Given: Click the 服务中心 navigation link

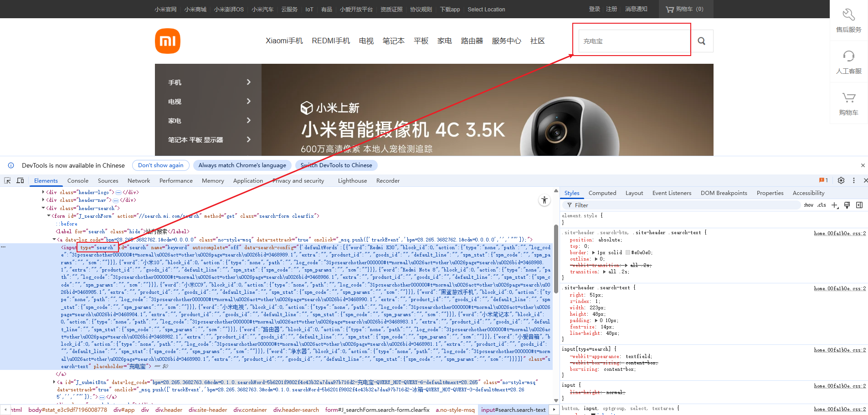Looking at the screenshot, I should (506, 41).
